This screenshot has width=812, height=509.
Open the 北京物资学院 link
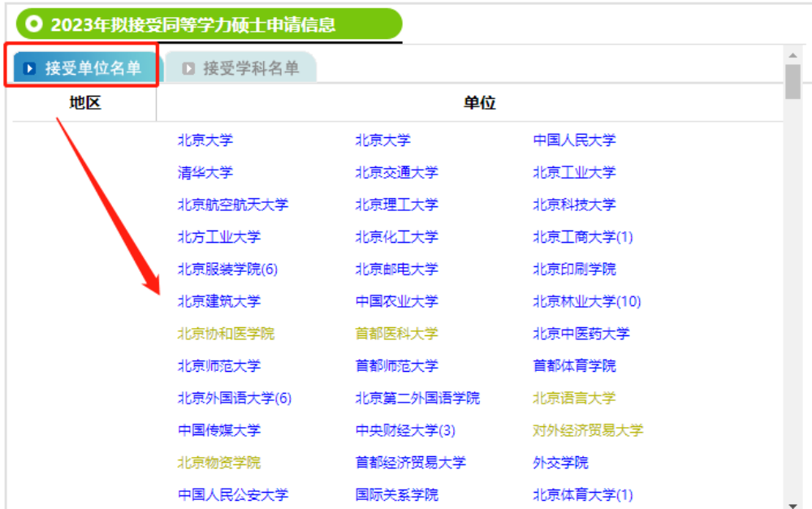tap(219, 463)
